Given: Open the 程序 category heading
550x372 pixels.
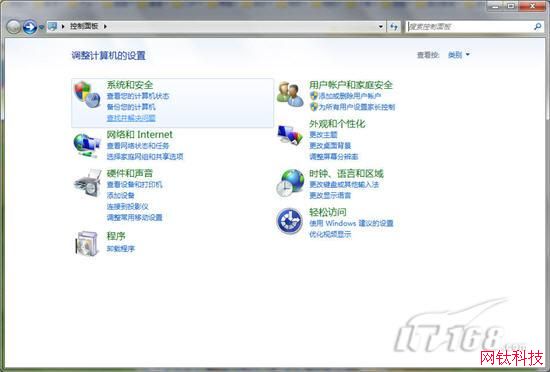Looking at the screenshot, I should (116, 236).
